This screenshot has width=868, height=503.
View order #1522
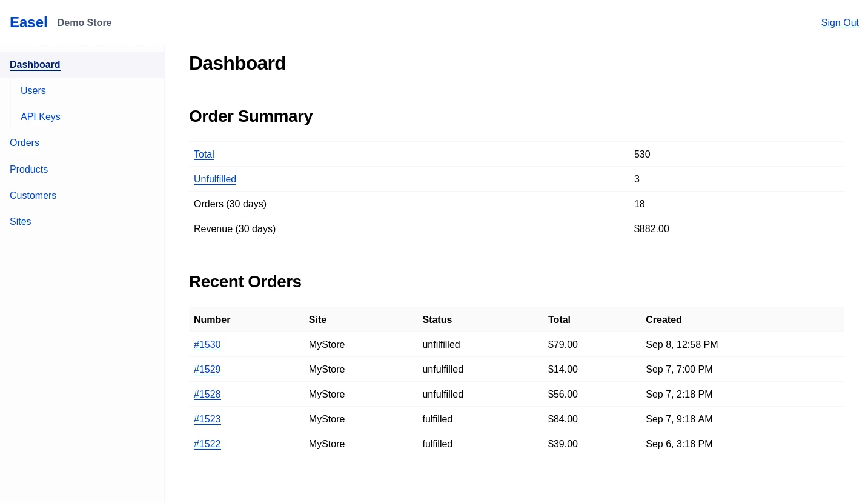click(x=207, y=444)
